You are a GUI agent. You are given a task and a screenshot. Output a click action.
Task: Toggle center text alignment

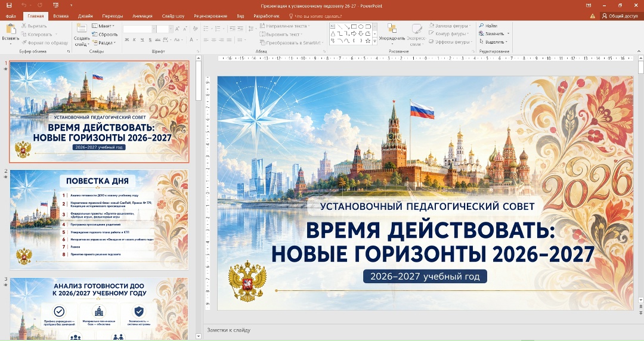[x=214, y=40]
